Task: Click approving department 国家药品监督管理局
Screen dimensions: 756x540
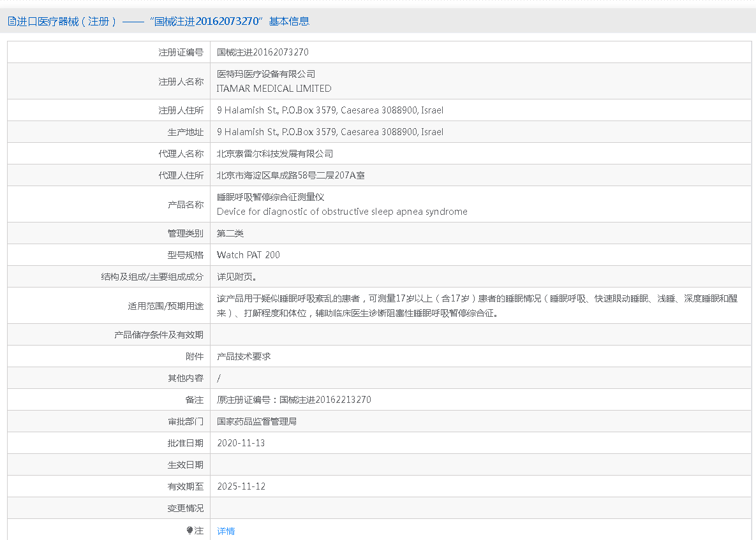Action: (x=256, y=421)
